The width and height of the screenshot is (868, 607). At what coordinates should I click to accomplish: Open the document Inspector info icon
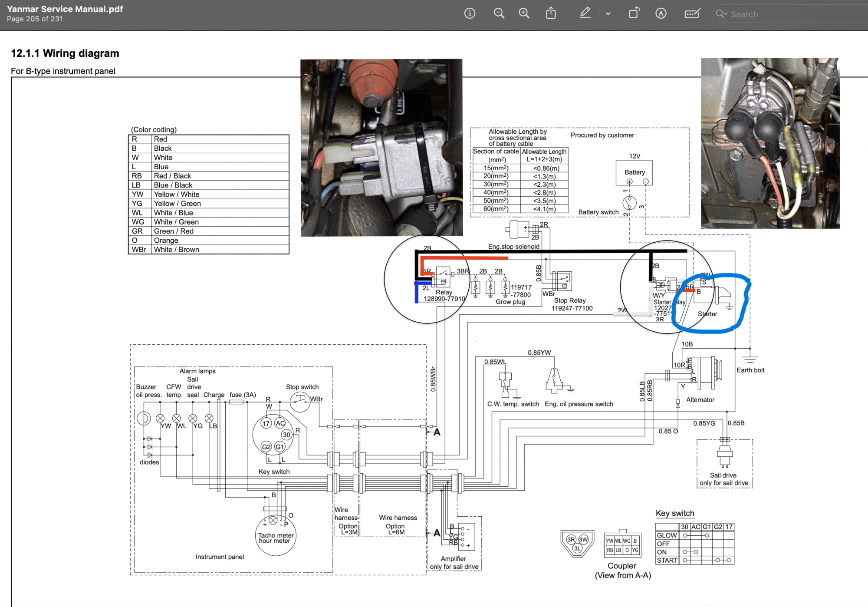(470, 13)
